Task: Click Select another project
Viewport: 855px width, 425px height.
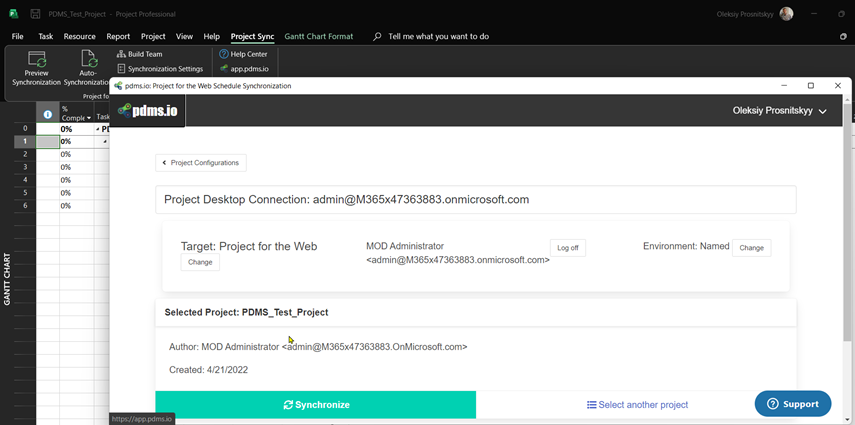Action: (637, 405)
